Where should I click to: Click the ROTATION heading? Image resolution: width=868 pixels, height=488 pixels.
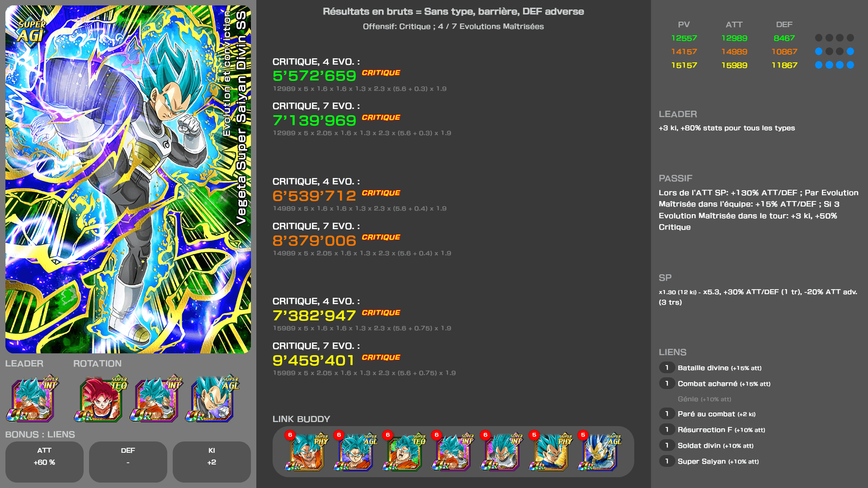point(97,363)
